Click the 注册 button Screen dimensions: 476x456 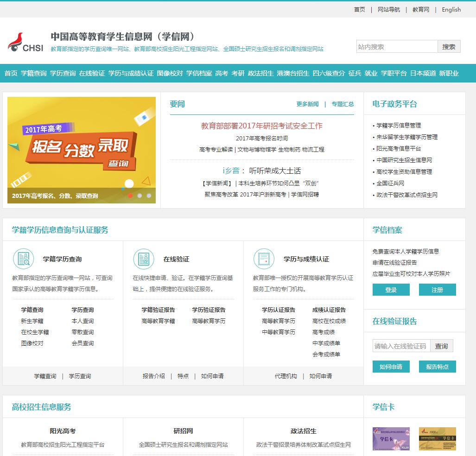coord(437,290)
